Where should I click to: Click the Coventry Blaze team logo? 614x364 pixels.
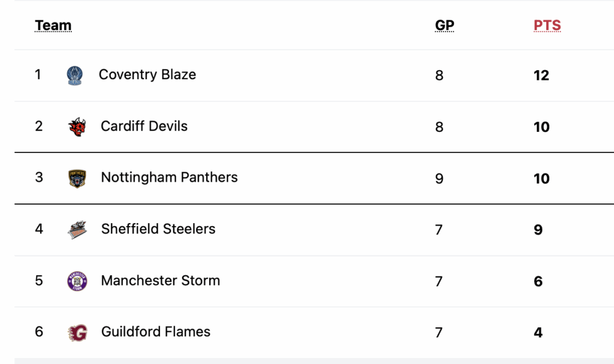(x=75, y=76)
